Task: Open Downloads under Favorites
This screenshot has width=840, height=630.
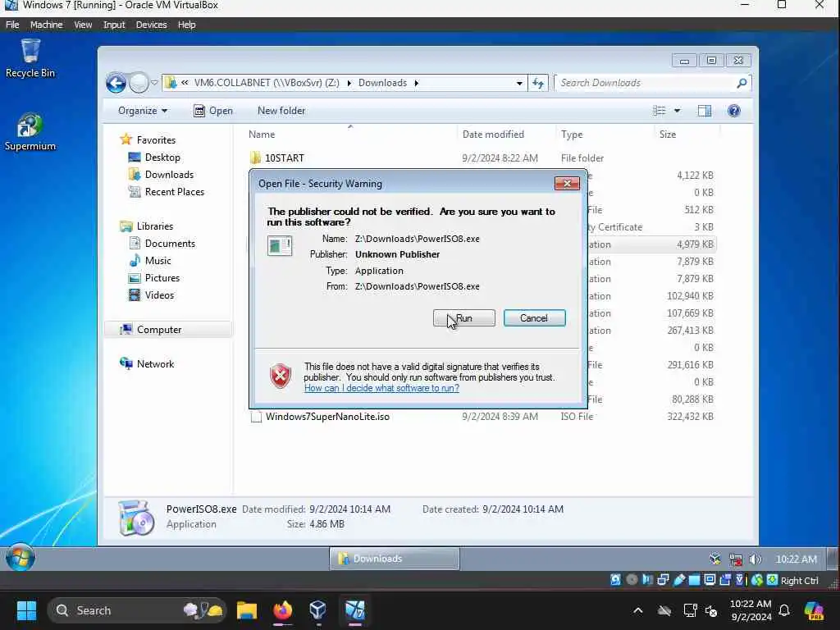Action: tap(169, 175)
